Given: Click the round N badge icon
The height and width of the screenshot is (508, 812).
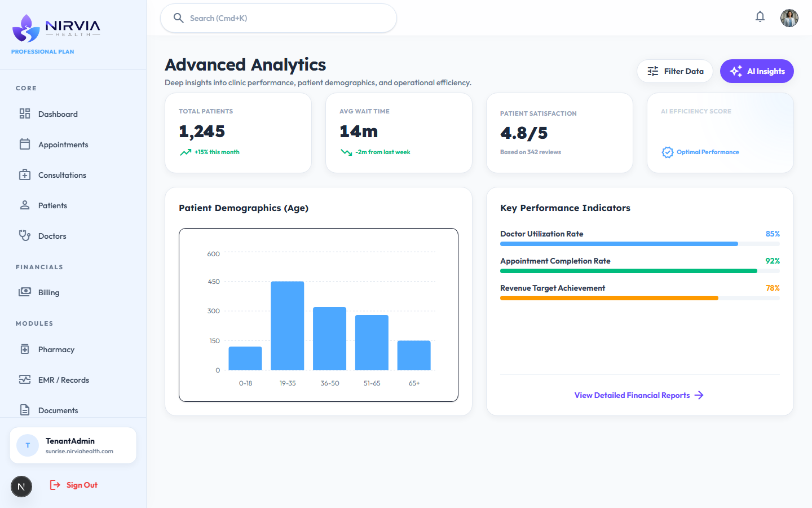Looking at the screenshot, I should (x=21, y=487).
